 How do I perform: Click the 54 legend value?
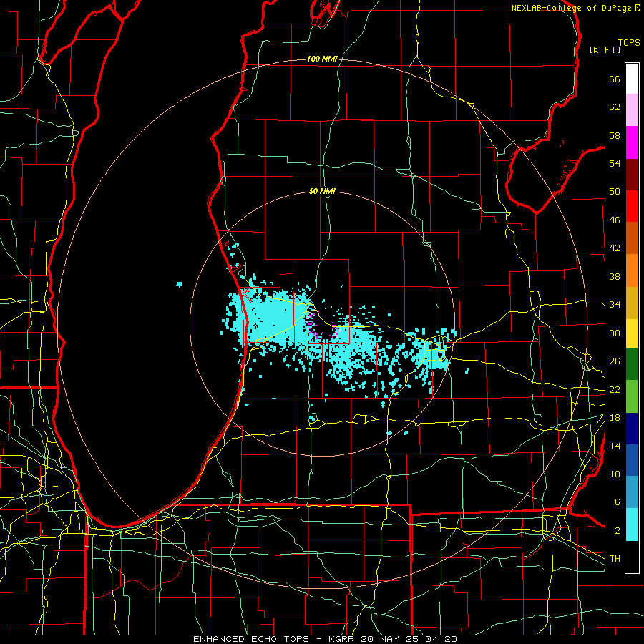click(615, 163)
